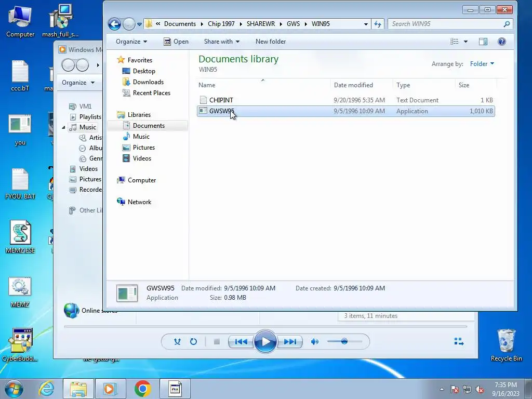The width and height of the screenshot is (532, 399).
Task: Open the Windows Start menu
Action: coord(14,389)
